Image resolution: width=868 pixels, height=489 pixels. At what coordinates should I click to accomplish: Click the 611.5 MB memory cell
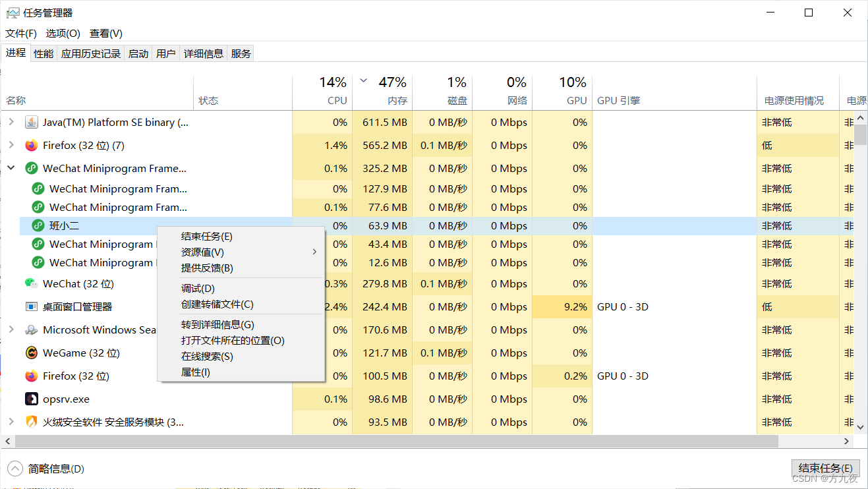(x=382, y=123)
